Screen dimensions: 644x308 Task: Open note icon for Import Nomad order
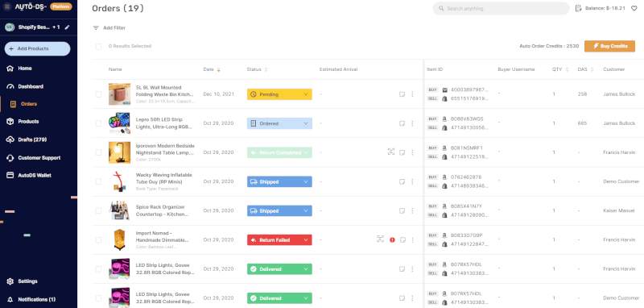coord(403,239)
